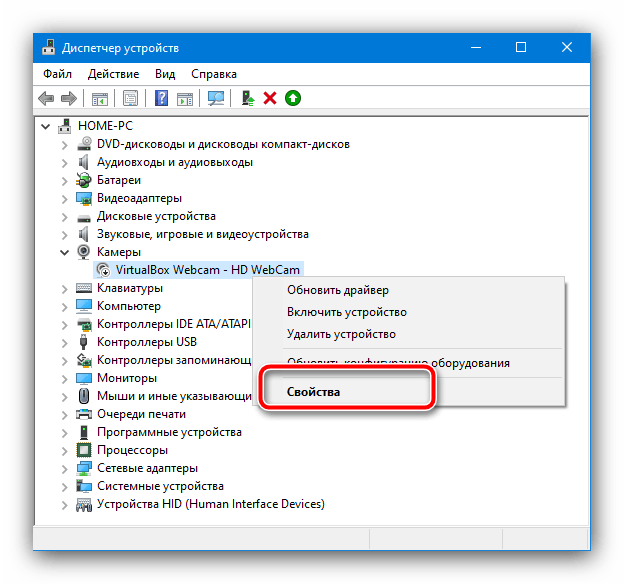Viewport: 624px width, 584px height.
Task: Expand the Сетевые адаптеры chevron
Action: [x=64, y=469]
